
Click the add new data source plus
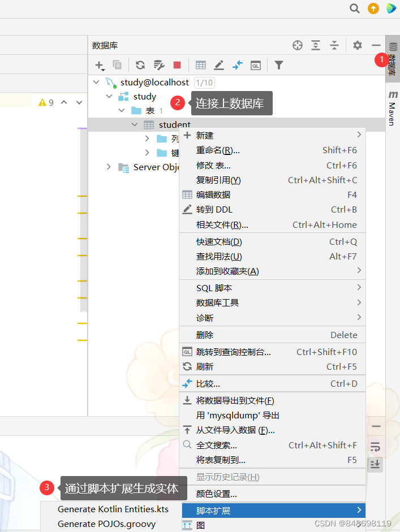pos(100,65)
